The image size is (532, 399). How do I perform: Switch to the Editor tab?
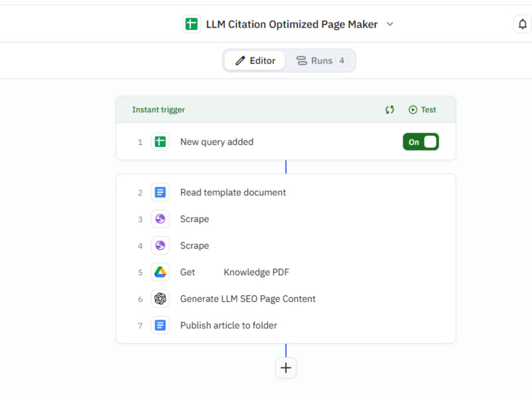[255, 61]
